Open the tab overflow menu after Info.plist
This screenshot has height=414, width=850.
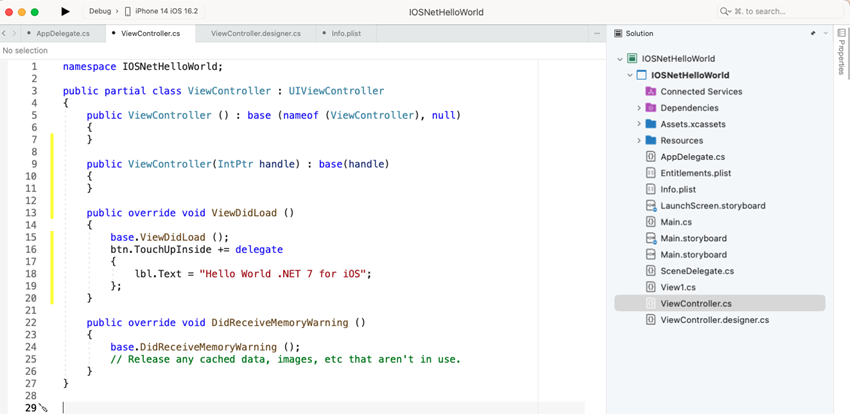coord(597,34)
